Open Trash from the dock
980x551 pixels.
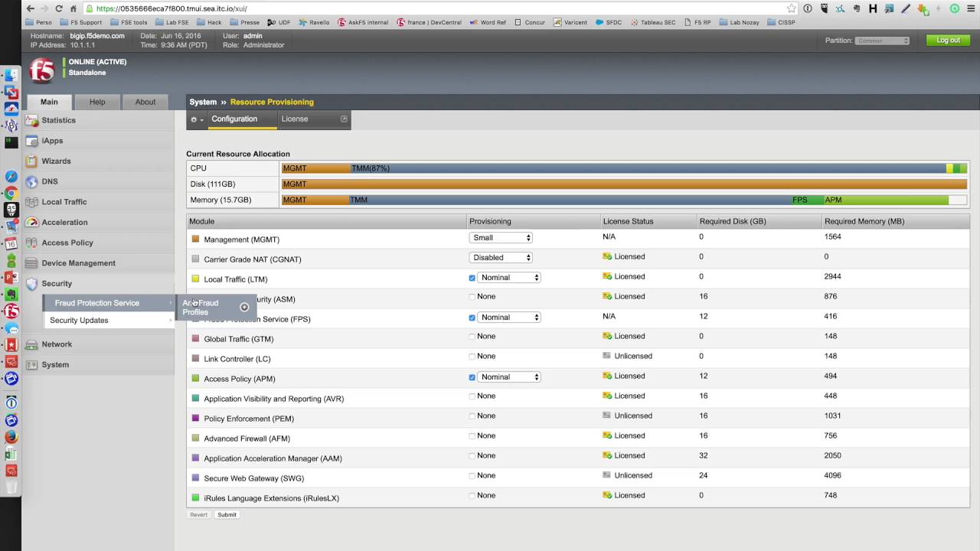tap(11, 487)
